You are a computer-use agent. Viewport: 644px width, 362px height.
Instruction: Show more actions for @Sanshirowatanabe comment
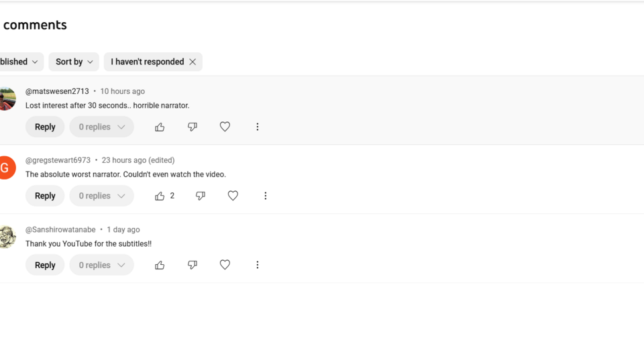click(x=257, y=265)
